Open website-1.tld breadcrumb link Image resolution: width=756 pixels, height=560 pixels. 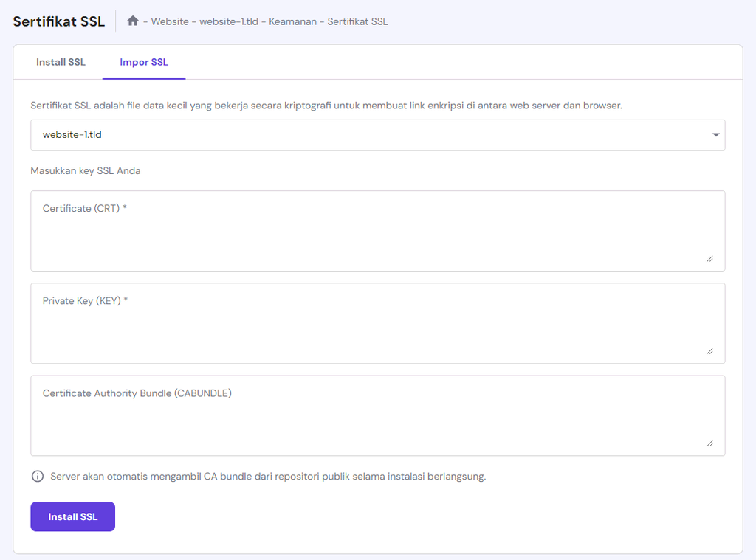click(229, 21)
